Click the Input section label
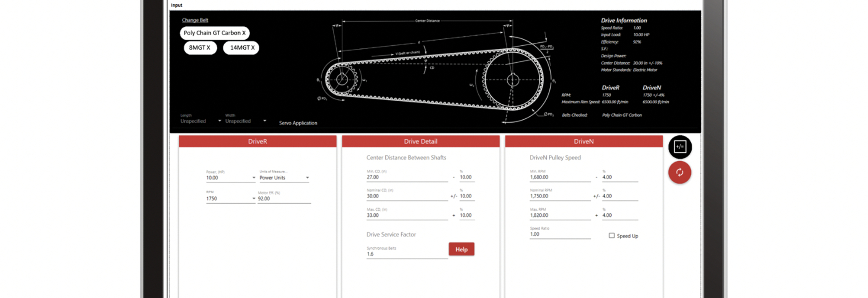 [x=177, y=5]
